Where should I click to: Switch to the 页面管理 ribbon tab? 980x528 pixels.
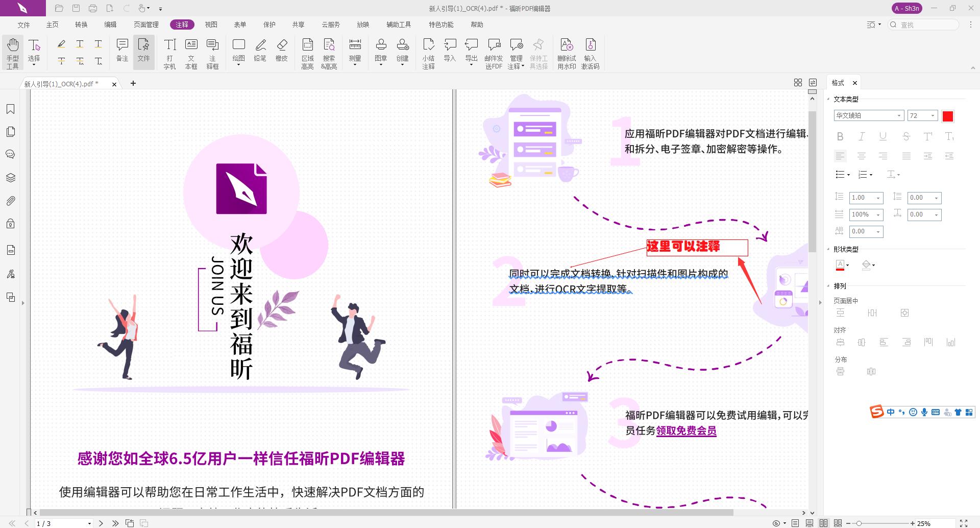(x=145, y=24)
